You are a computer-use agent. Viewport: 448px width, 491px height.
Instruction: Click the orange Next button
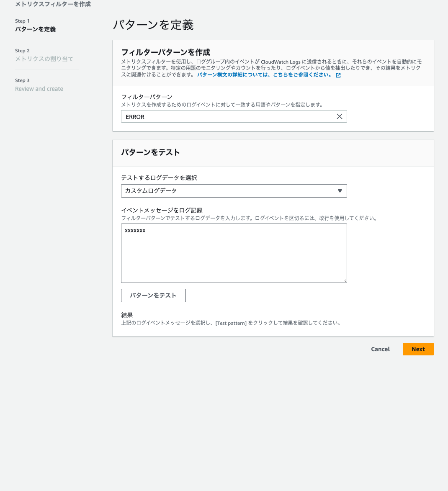(418, 349)
